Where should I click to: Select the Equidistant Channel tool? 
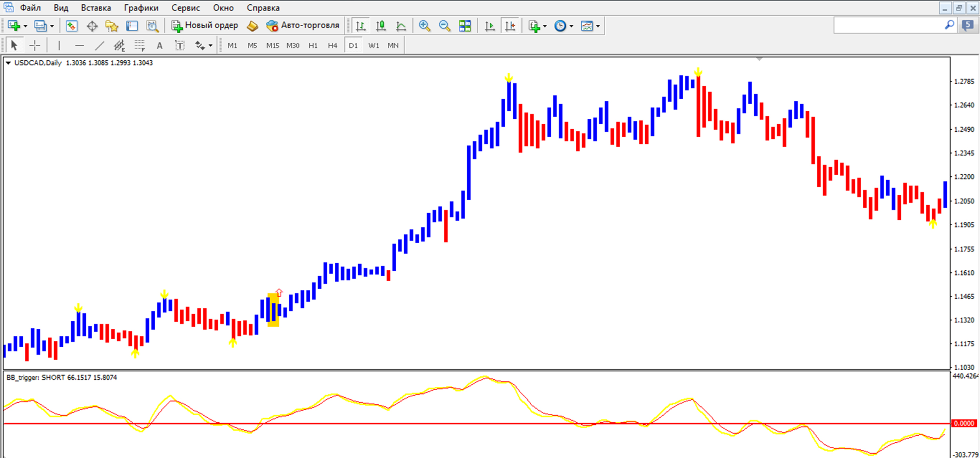[x=119, y=45]
